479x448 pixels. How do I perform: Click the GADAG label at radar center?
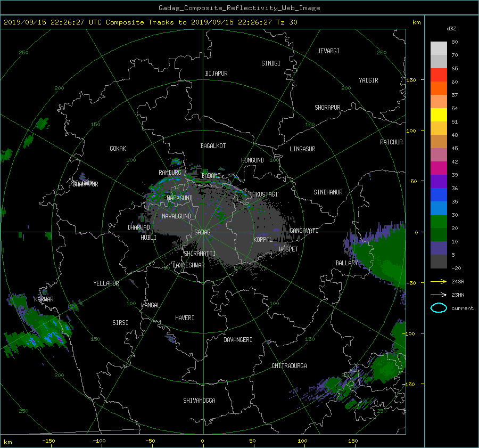(202, 232)
